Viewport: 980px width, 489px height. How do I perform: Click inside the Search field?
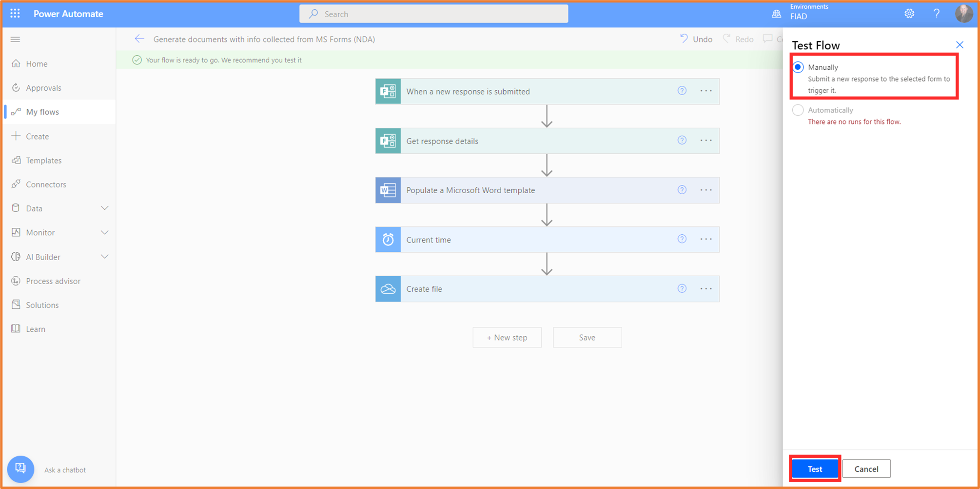(x=433, y=14)
